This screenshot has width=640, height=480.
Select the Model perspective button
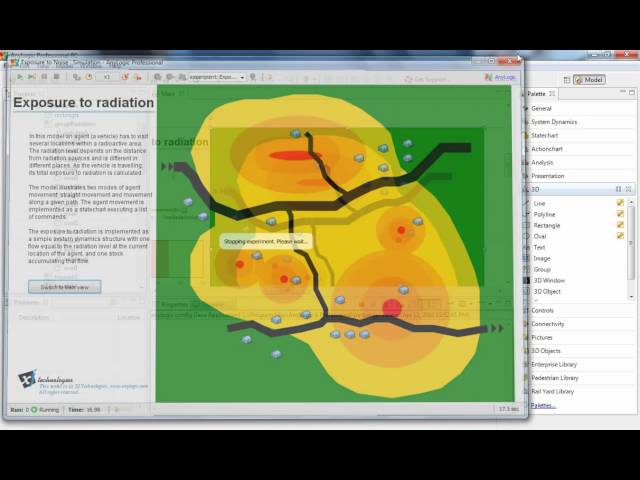point(589,80)
